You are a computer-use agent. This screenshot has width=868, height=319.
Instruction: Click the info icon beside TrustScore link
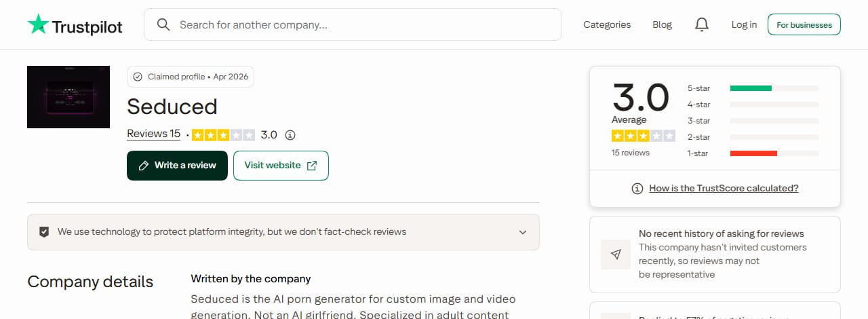637,189
